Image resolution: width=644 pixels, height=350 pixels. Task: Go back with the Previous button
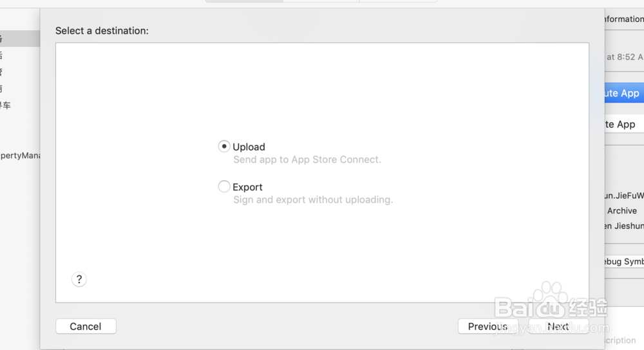tap(488, 326)
